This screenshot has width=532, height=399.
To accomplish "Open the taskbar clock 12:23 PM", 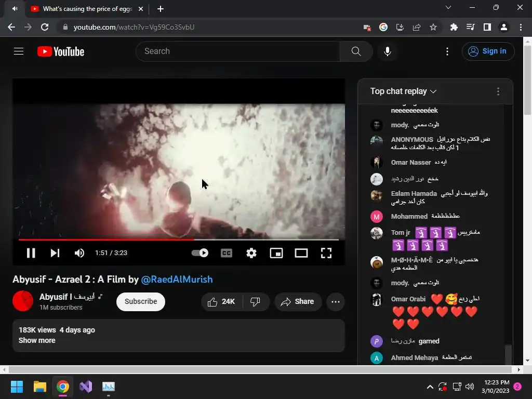I will [x=495, y=387].
